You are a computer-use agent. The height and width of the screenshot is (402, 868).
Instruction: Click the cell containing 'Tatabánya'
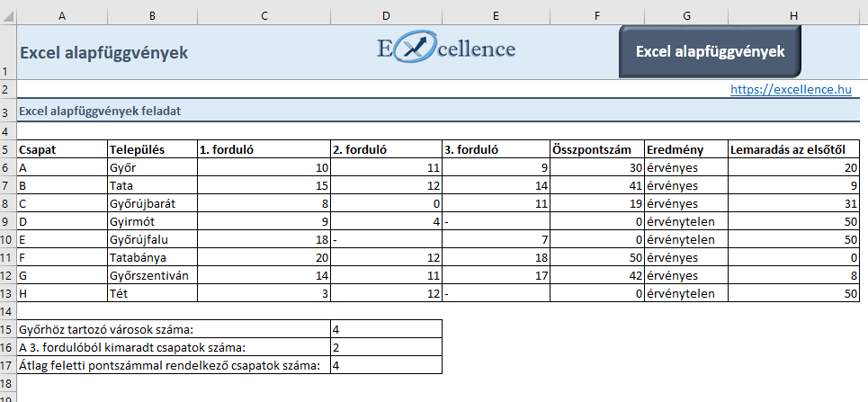click(x=152, y=257)
